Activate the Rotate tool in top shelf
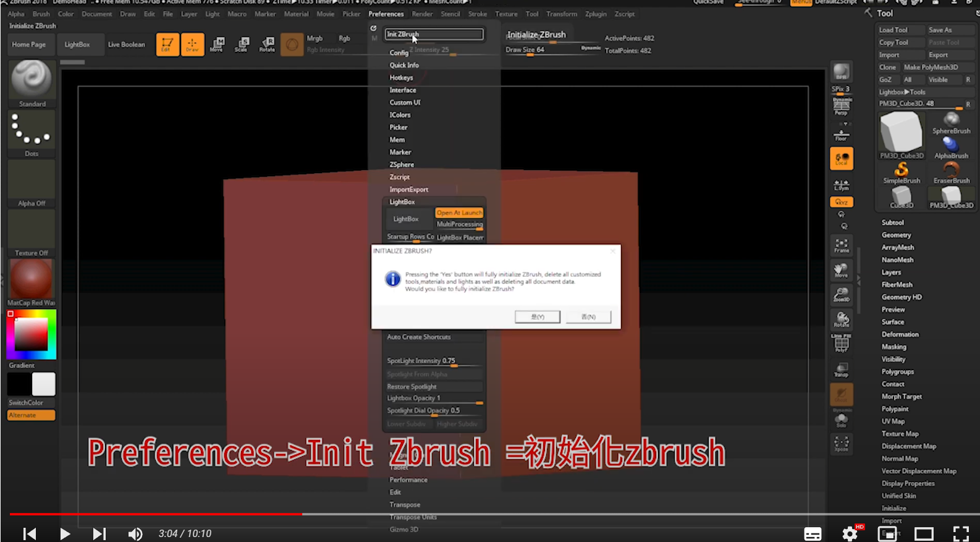This screenshot has width=980, height=542. [x=267, y=44]
